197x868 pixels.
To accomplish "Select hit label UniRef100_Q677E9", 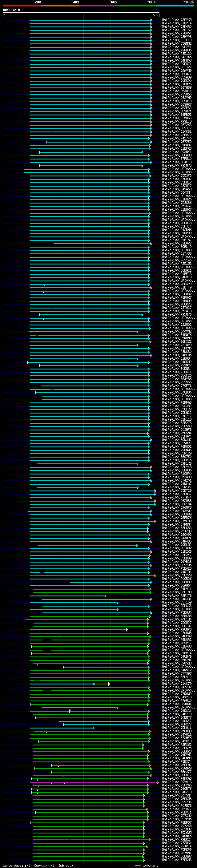I will point(177,142).
